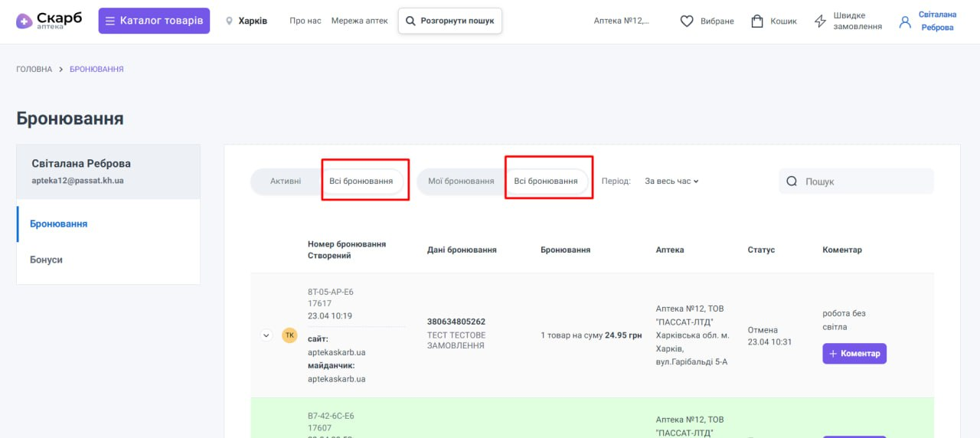Go to ГОЛОВНА breadcrumb link
The height and width of the screenshot is (438, 980).
(x=34, y=69)
